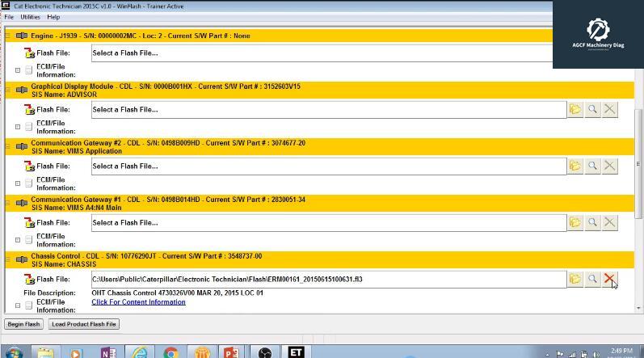Click magnifier icon for Communication Gateway #1
This screenshot has height=358, width=644.
[x=592, y=222]
